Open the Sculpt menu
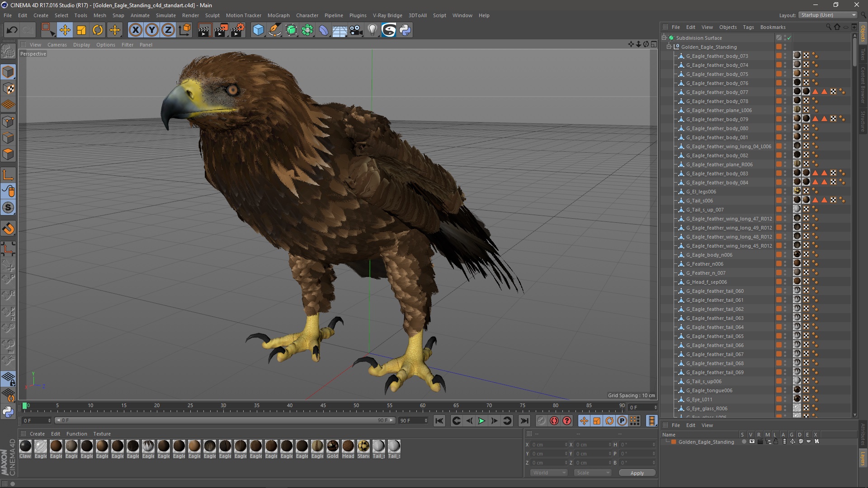Viewport: 868px width, 488px height. pos(212,15)
